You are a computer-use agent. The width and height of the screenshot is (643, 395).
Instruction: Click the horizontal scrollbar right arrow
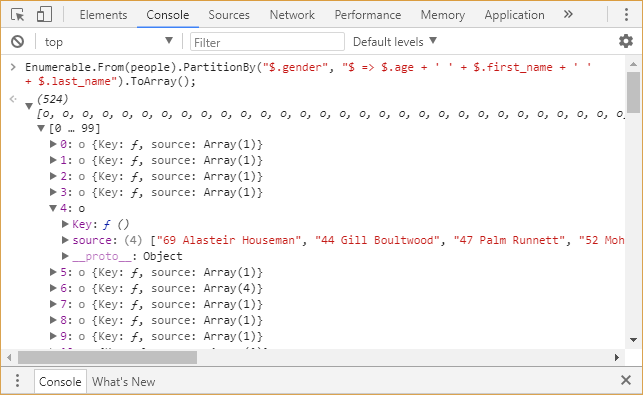click(x=616, y=357)
